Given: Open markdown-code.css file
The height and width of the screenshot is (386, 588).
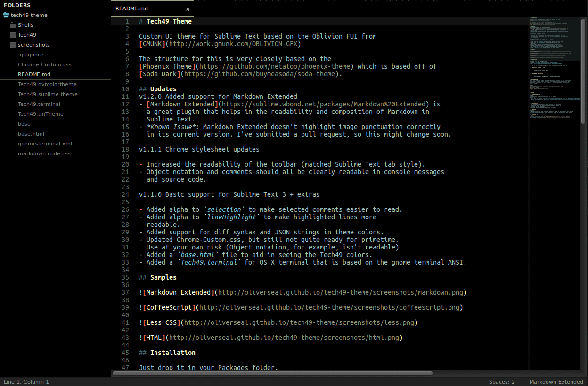Looking at the screenshot, I should (44, 153).
